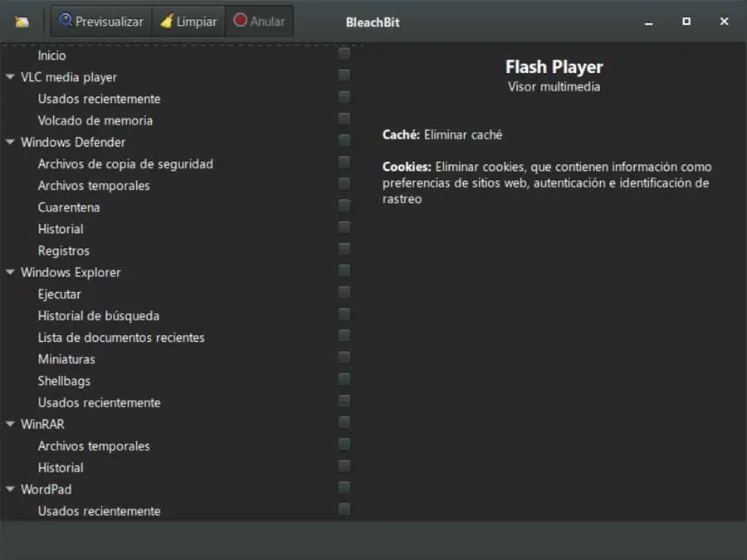Image resolution: width=747 pixels, height=560 pixels.
Task: Select Volcado de memoria row
Action: click(x=95, y=120)
